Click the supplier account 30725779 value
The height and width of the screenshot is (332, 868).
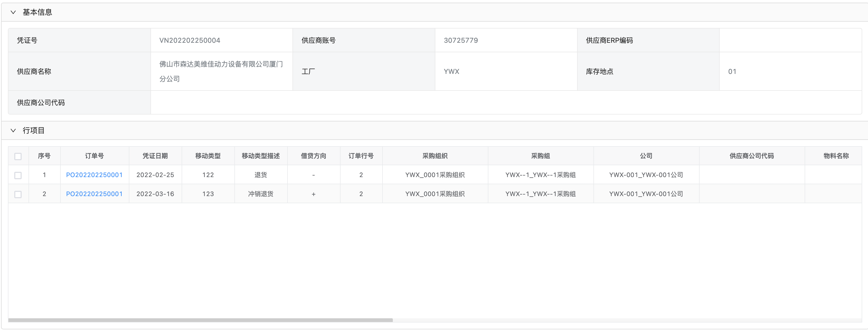point(461,40)
